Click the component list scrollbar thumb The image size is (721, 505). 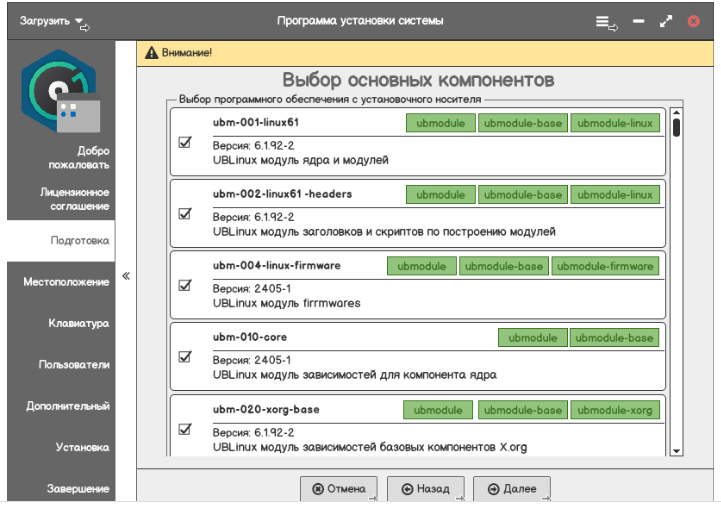point(676,127)
